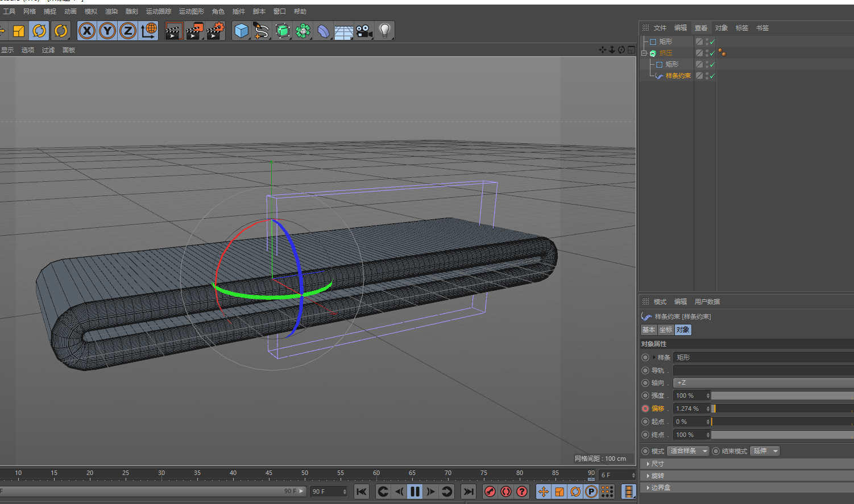Open the deformer bend icon
The height and width of the screenshot is (504, 854).
coord(324,31)
